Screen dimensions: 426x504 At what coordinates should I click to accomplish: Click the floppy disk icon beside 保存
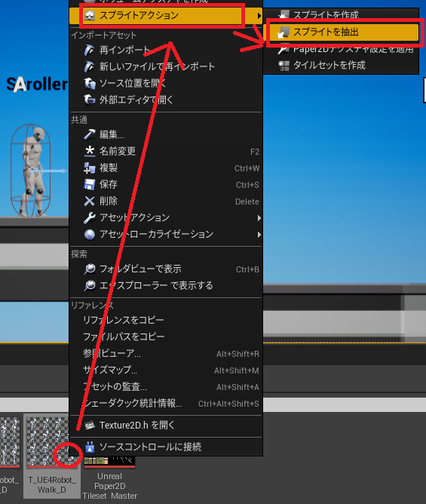click(90, 185)
